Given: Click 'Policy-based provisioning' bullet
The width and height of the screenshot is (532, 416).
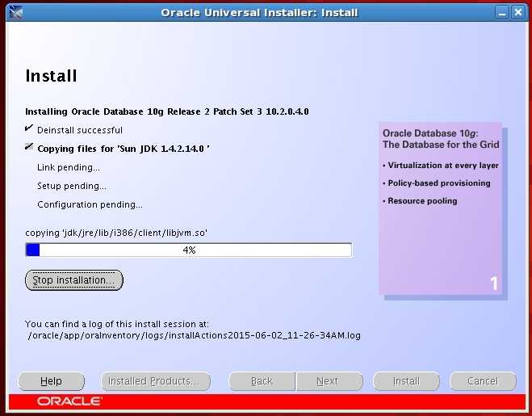Looking at the screenshot, I should [437, 183].
